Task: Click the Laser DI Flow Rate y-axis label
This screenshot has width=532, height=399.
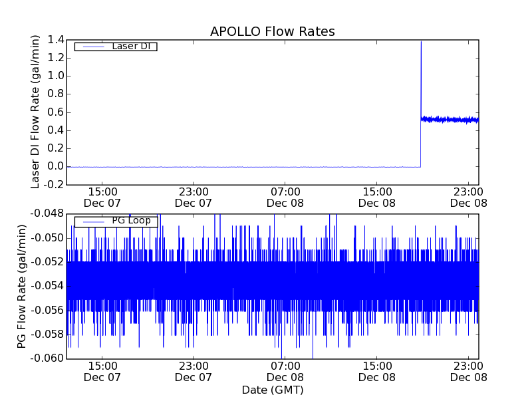Action: coord(36,112)
